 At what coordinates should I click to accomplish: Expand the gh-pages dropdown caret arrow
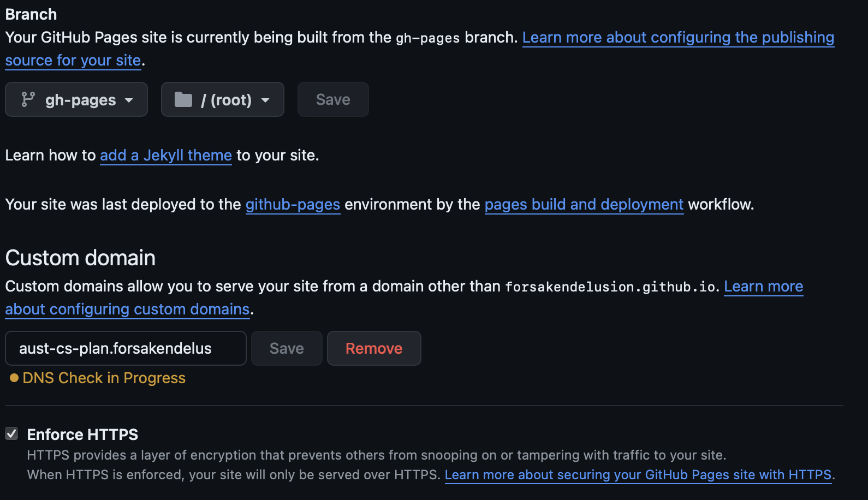[x=129, y=100]
